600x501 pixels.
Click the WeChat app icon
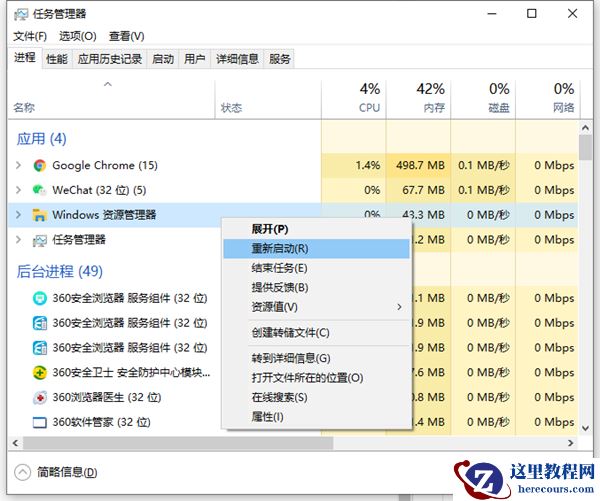(40, 190)
